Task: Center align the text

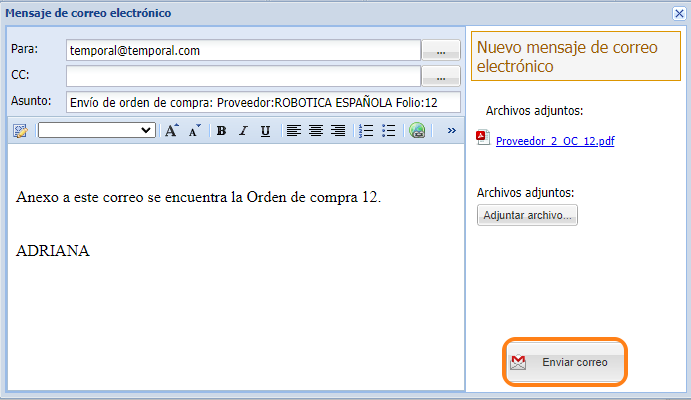Action: pyautogui.click(x=316, y=130)
